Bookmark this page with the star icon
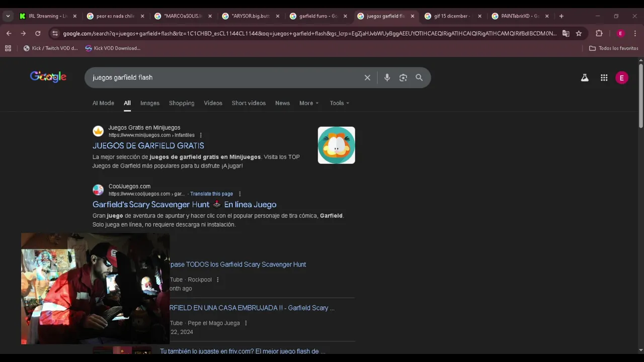This screenshot has height=362, width=644. [x=579, y=34]
